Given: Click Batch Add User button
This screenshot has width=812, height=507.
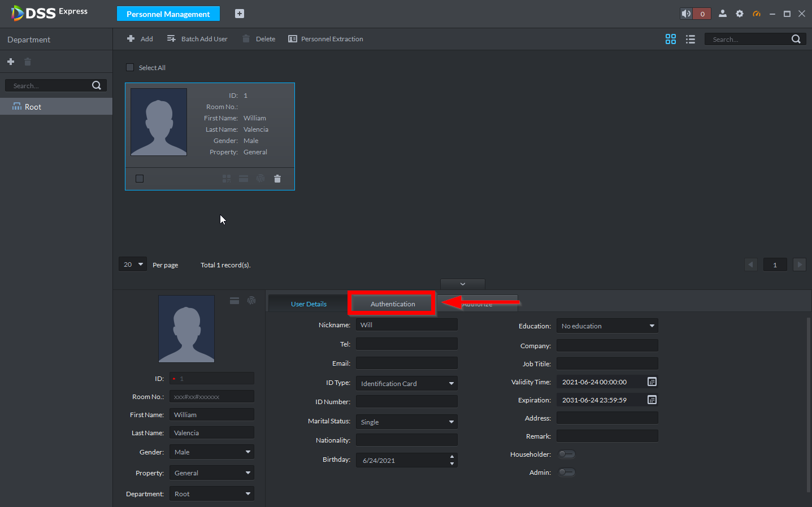Looking at the screenshot, I should tap(197, 39).
